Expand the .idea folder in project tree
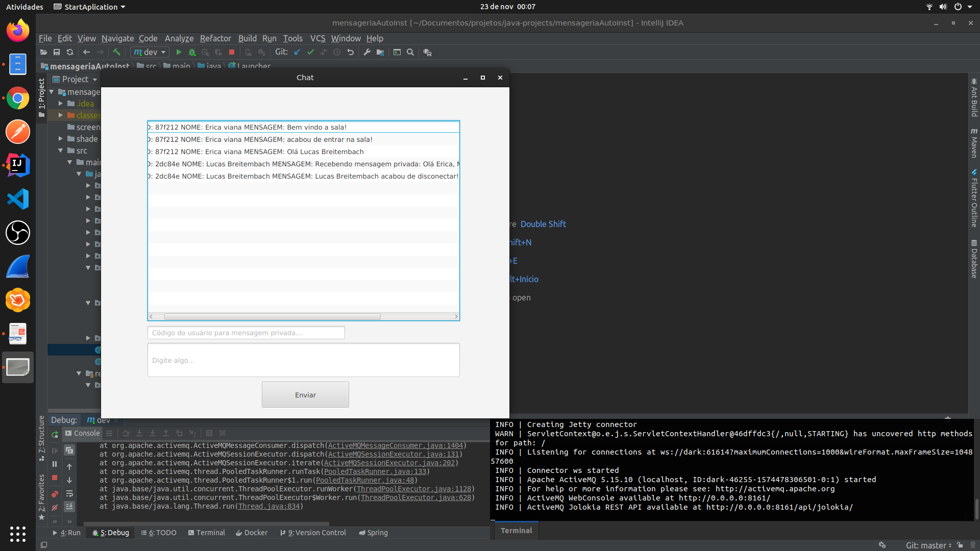 (61, 104)
